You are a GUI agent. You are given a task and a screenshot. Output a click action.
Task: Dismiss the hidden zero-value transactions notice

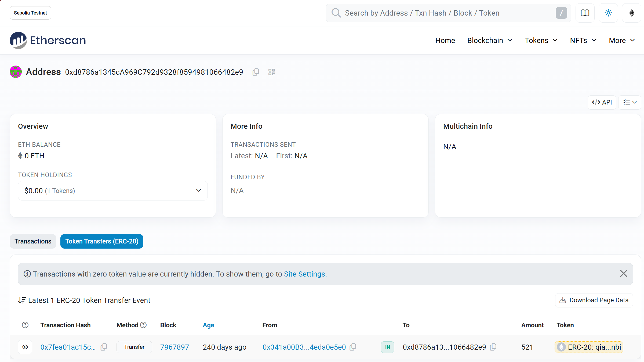tap(624, 274)
